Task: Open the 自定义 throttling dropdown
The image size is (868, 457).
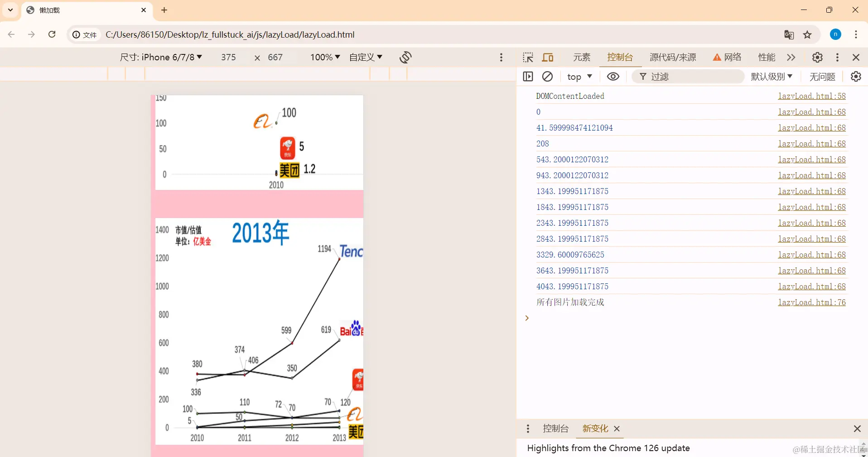Action: click(366, 57)
